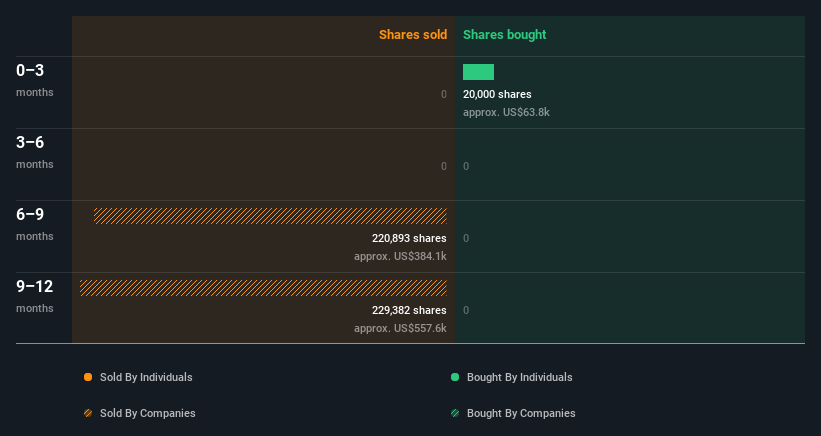Click the shares bought 0 in 6–9 months row

coord(466,238)
